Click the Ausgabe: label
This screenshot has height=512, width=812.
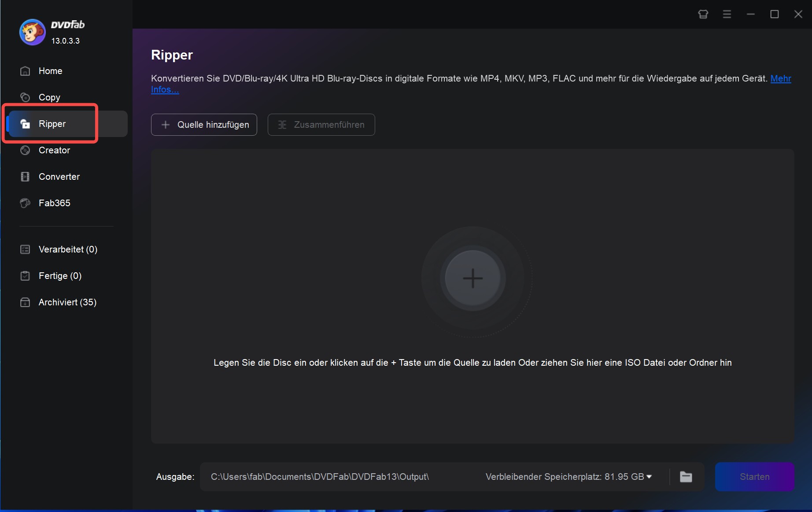pos(175,477)
